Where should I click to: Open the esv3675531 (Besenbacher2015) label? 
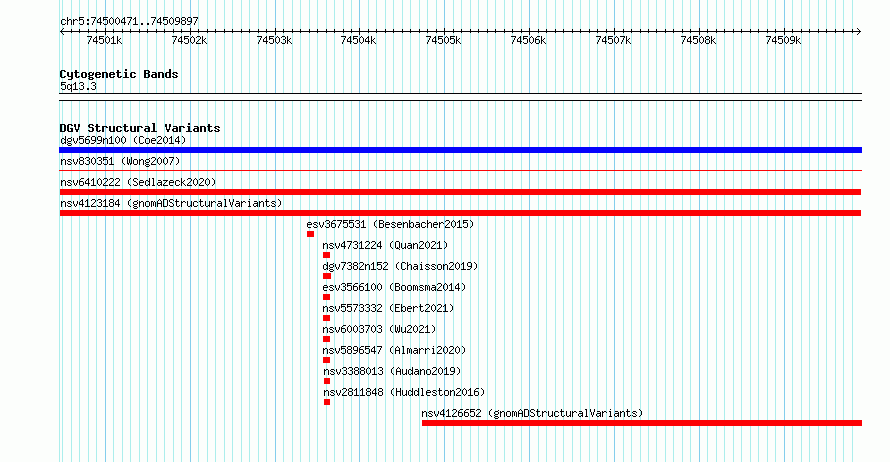click(391, 224)
